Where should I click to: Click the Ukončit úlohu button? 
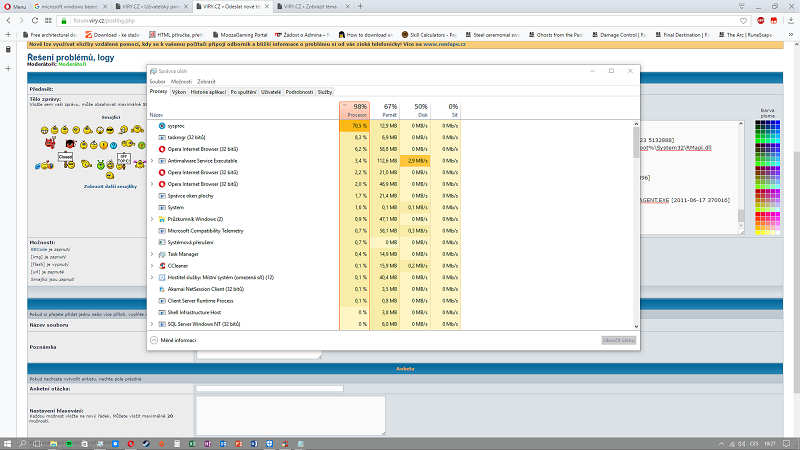(618, 340)
